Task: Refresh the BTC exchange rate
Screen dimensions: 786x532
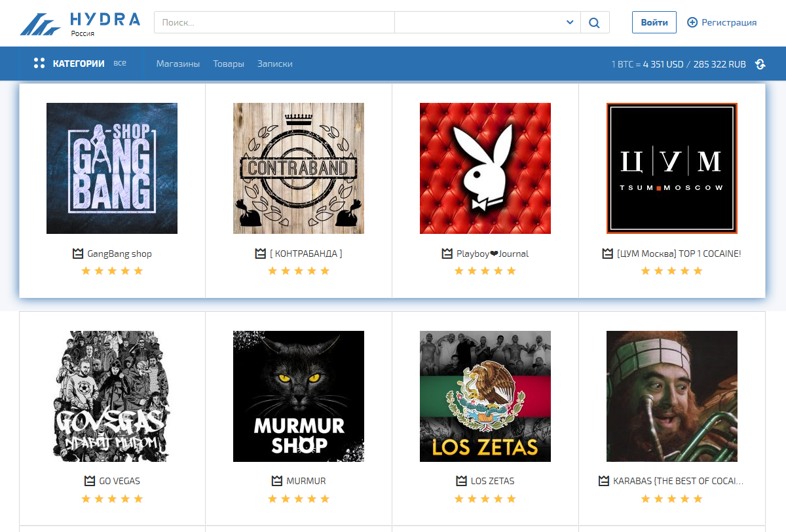Action: (x=760, y=64)
